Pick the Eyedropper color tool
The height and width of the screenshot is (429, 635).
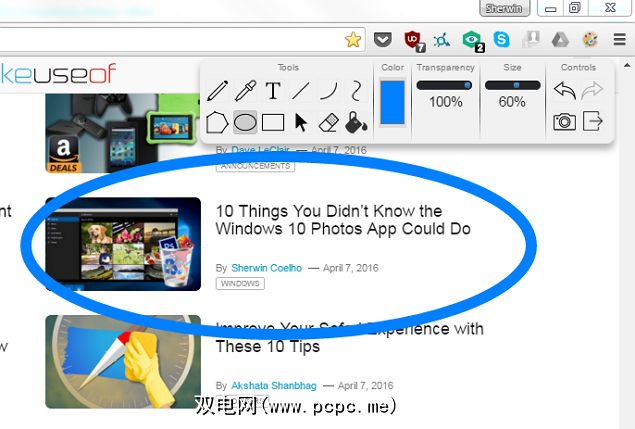(x=245, y=90)
